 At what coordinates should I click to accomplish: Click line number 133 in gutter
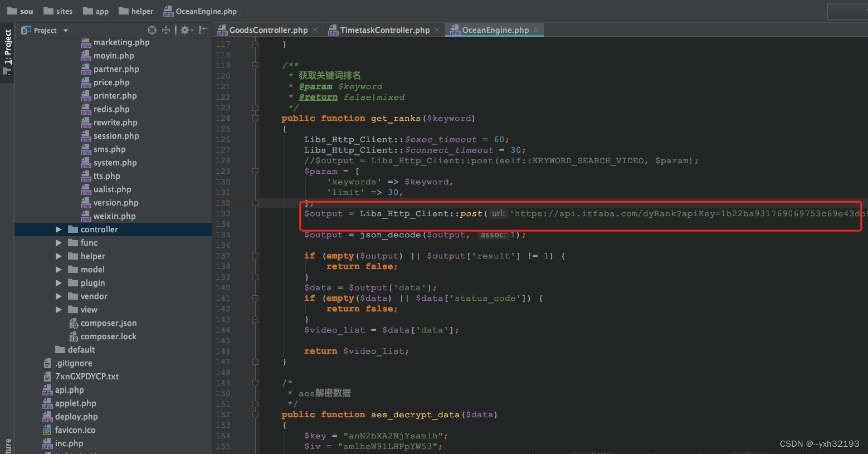click(x=223, y=213)
